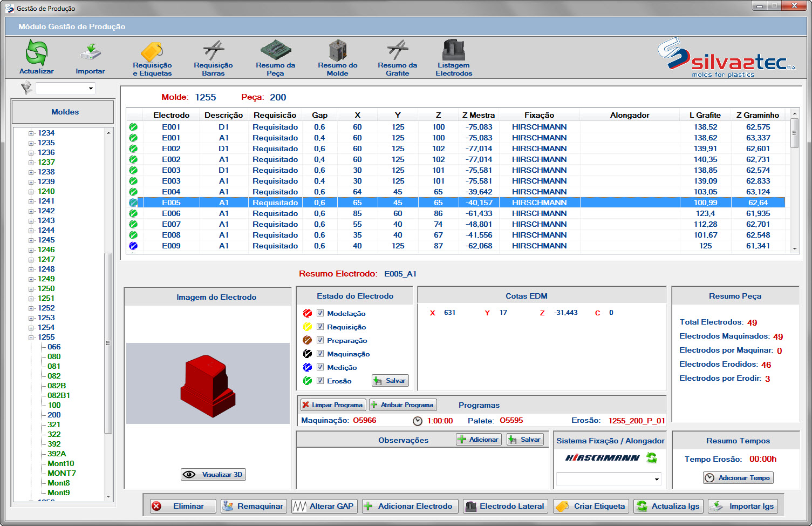Collapse the 1255 mold tree node
The height and width of the screenshot is (526, 812).
(x=31, y=338)
